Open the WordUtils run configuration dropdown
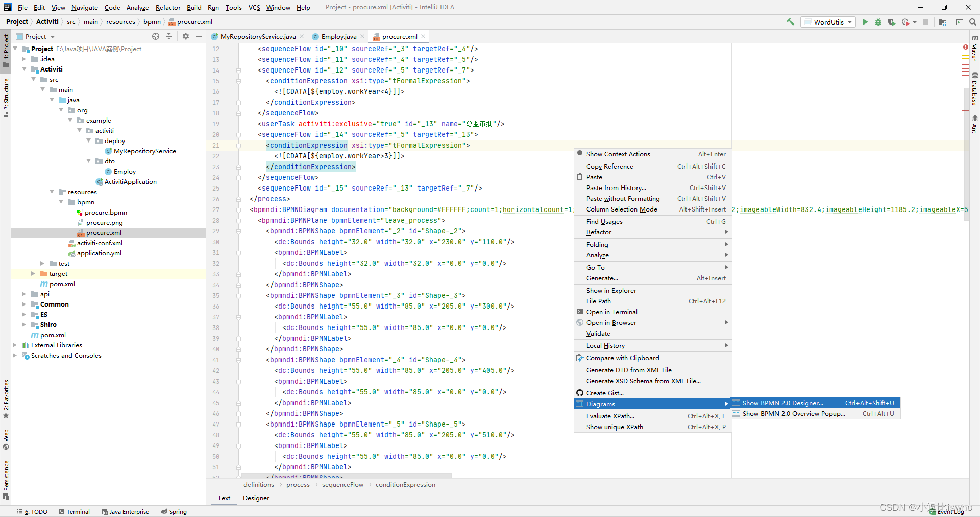The width and height of the screenshot is (980, 517). [x=828, y=22]
